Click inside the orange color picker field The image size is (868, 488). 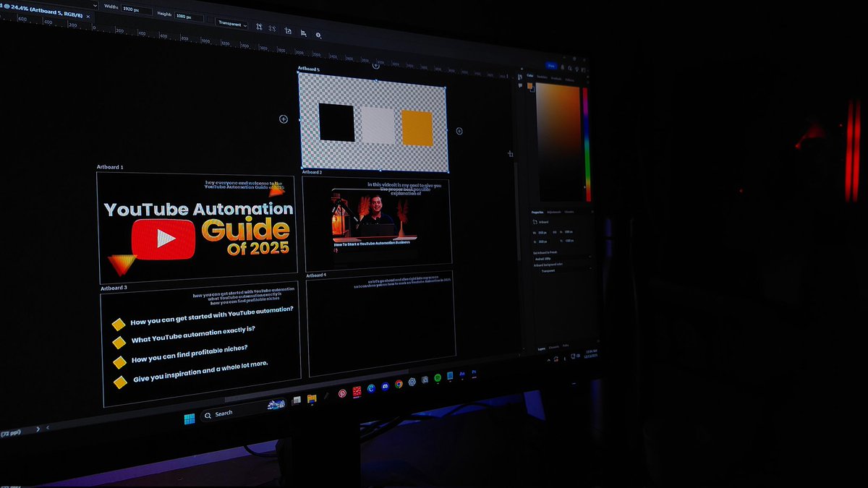pos(558,143)
